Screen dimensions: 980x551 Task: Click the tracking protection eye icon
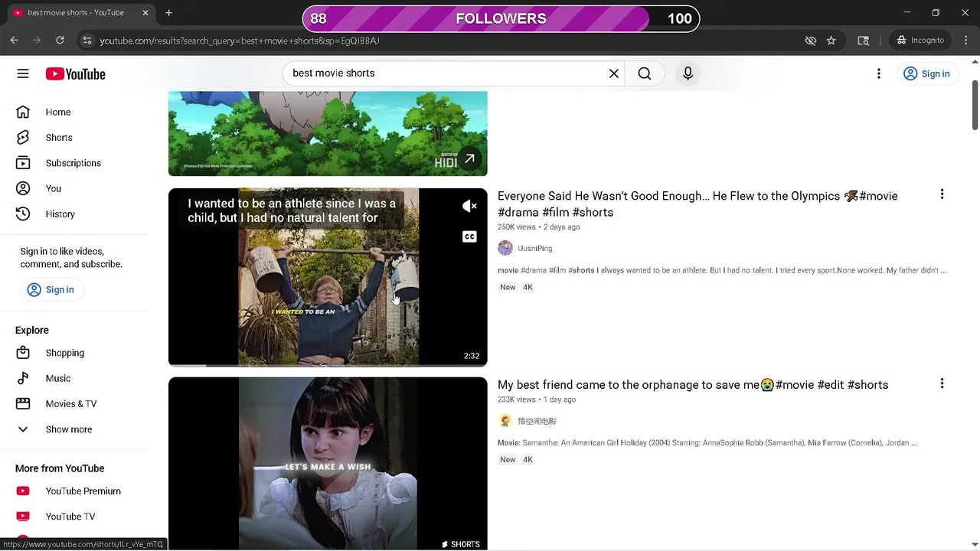(x=811, y=41)
